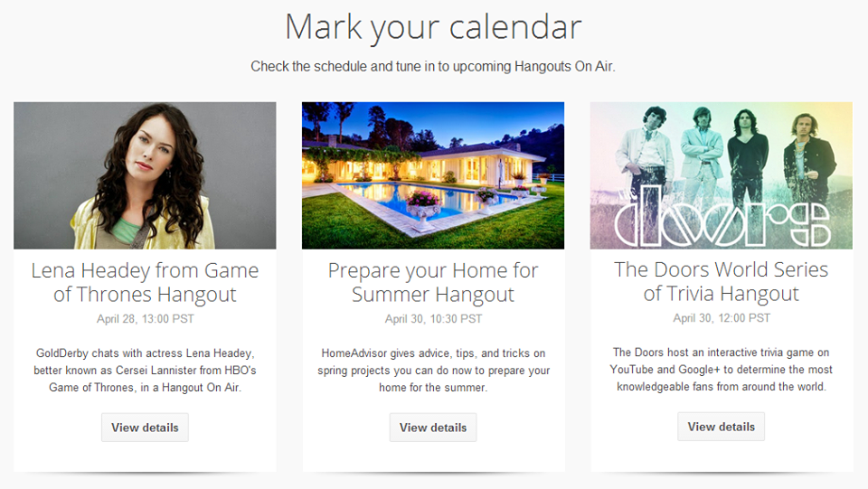The image size is (868, 489).
Task: View details for the Lena Headey hangout
Action: click(145, 428)
